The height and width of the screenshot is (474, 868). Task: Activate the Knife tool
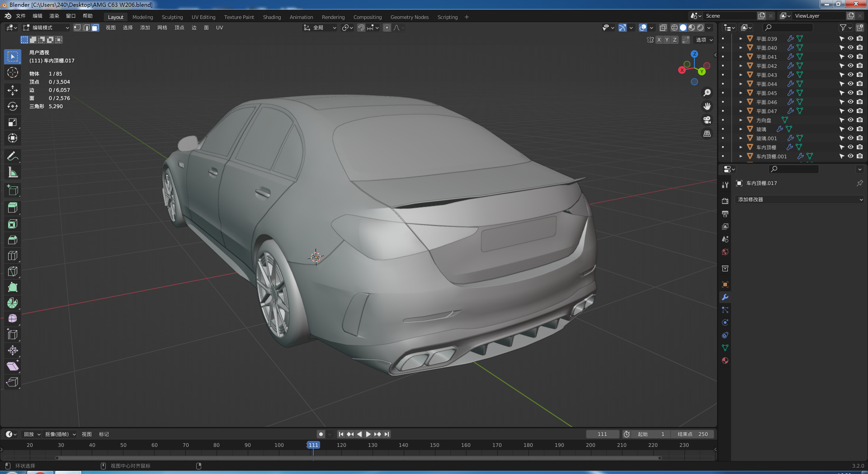point(13,271)
